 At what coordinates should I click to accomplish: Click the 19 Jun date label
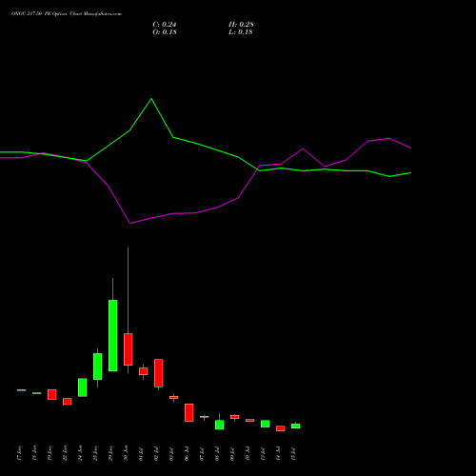[50, 453]
